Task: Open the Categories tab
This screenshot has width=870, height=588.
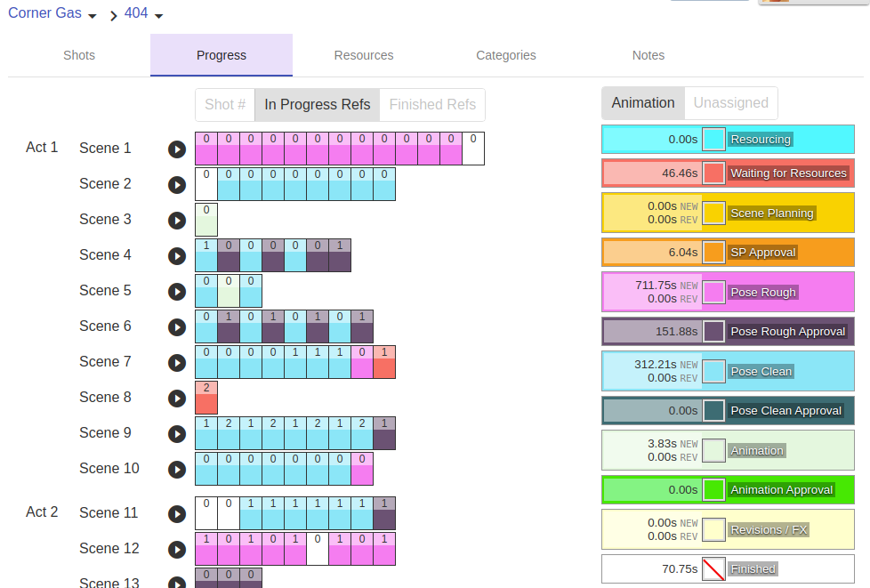Action: 506,55
